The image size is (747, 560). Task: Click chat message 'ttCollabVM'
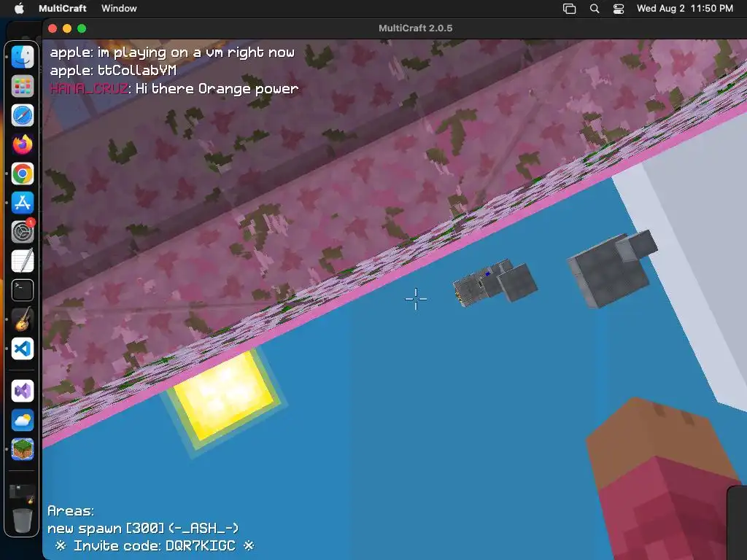coord(137,71)
